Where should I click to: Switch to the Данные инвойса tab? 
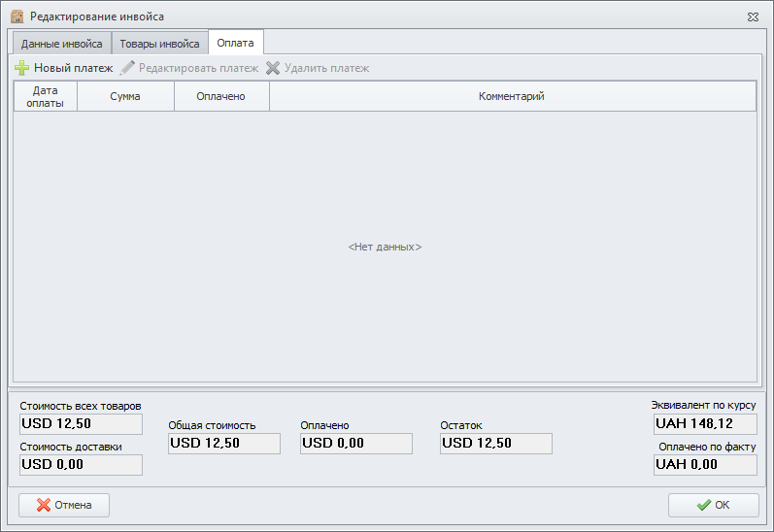click(61, 44)
